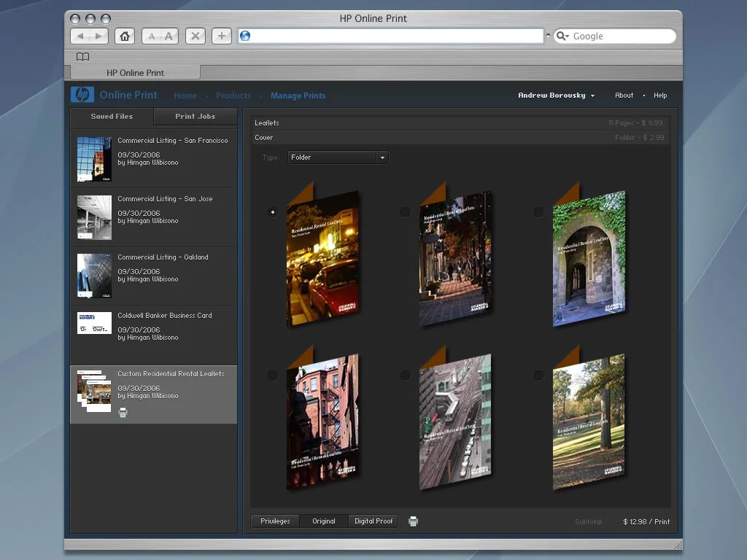This screenshot has height=560, width=747.
Task: Switch to the Print Jobs tab
Action: click(x=195, y=117)
